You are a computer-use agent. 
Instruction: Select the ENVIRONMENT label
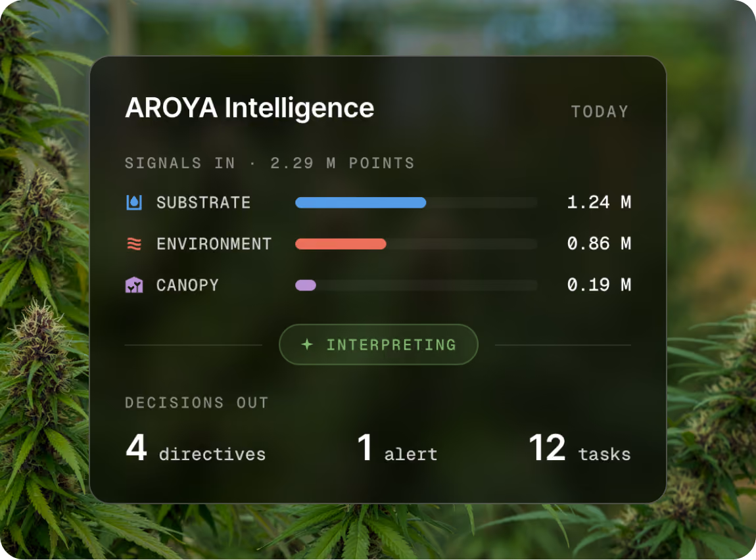[214, 244]
